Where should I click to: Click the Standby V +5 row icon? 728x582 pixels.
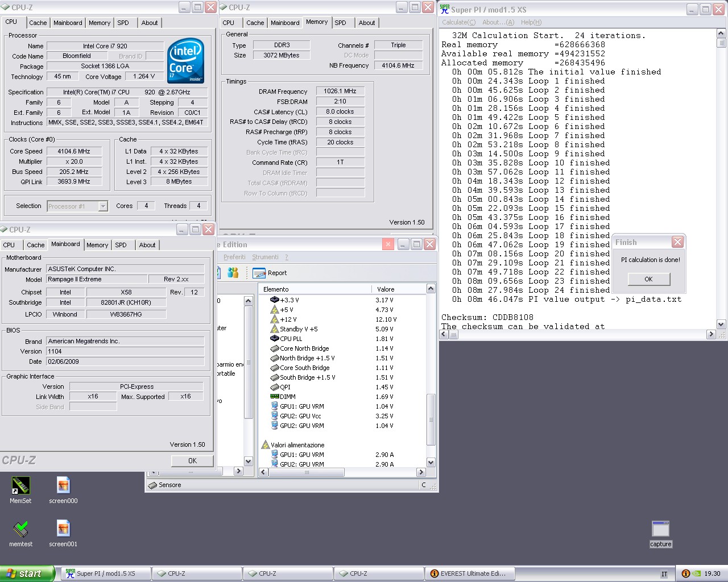[274, 329]
